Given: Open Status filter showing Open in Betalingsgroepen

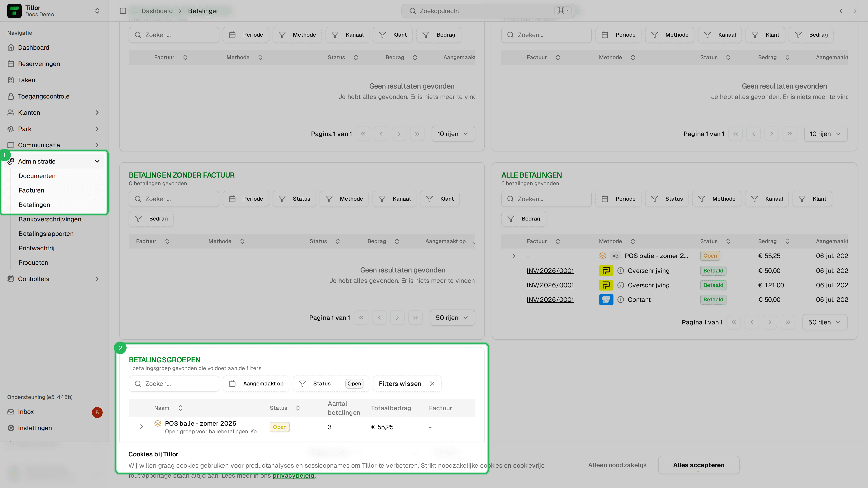Looking at the screenshot, I should (331, 384).
